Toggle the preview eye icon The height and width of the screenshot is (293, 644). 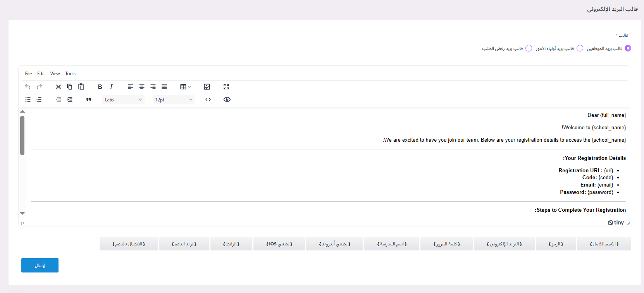[227, 99]
